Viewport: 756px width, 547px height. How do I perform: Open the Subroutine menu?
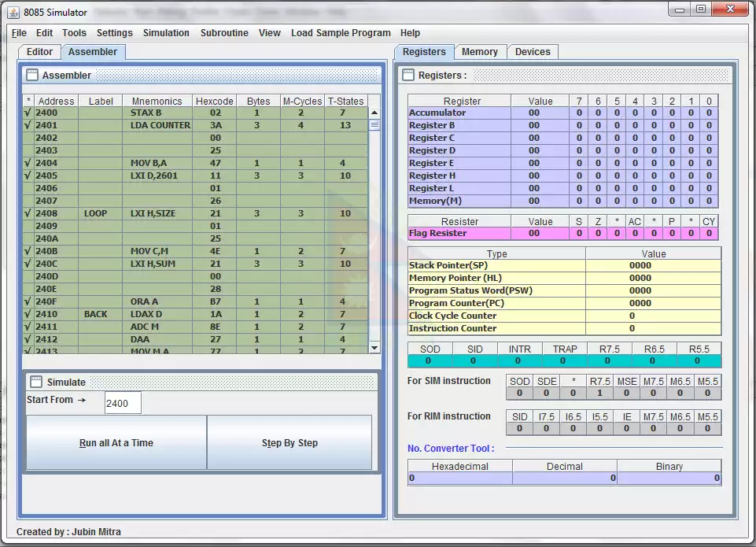(x=224, y=33)
